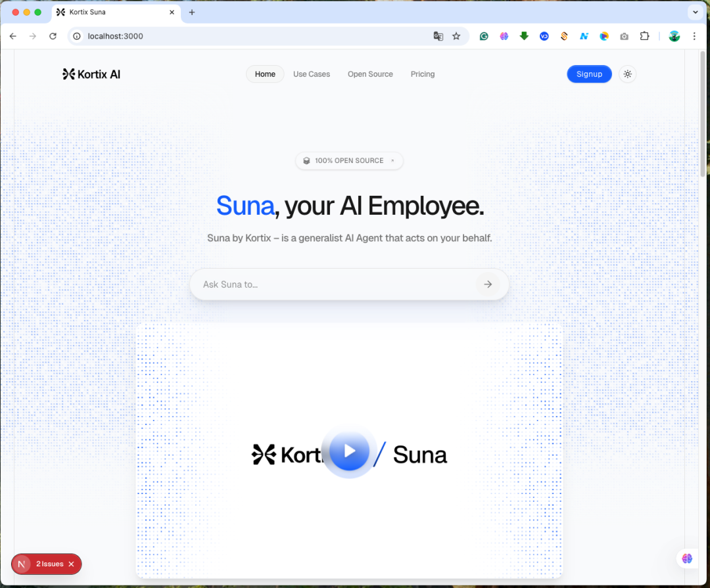Open the blue N extension icon
The width and height of the screenshot is (710, 588).
click(584, 36)
